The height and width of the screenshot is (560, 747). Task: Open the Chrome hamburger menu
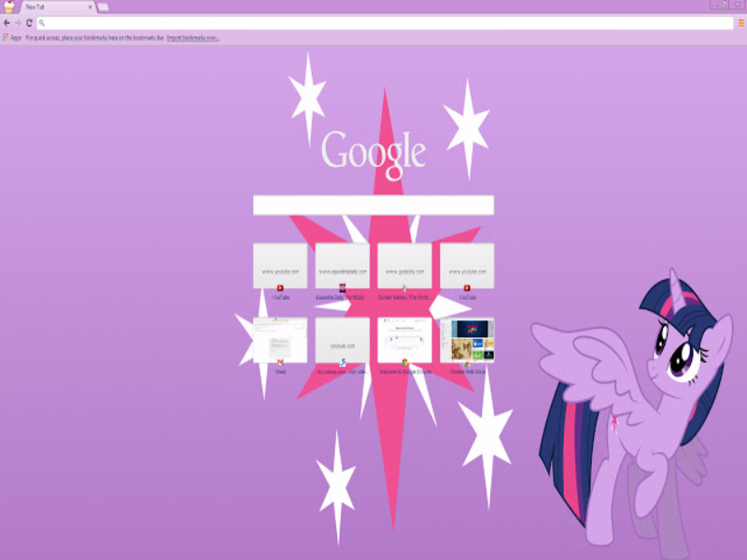click(740, 22)
